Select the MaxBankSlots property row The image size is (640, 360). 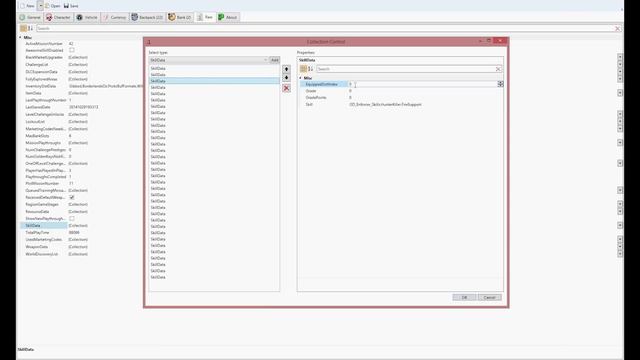click(37, 136)
